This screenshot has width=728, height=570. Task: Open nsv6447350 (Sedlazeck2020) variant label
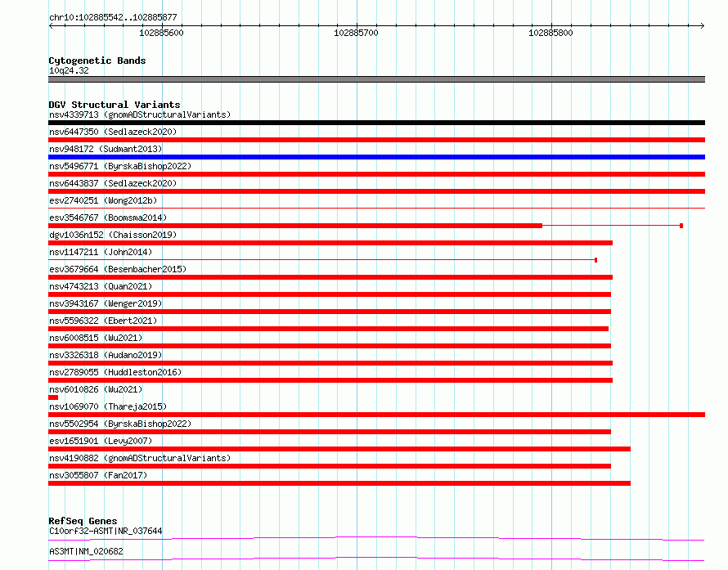pos(113,132)
